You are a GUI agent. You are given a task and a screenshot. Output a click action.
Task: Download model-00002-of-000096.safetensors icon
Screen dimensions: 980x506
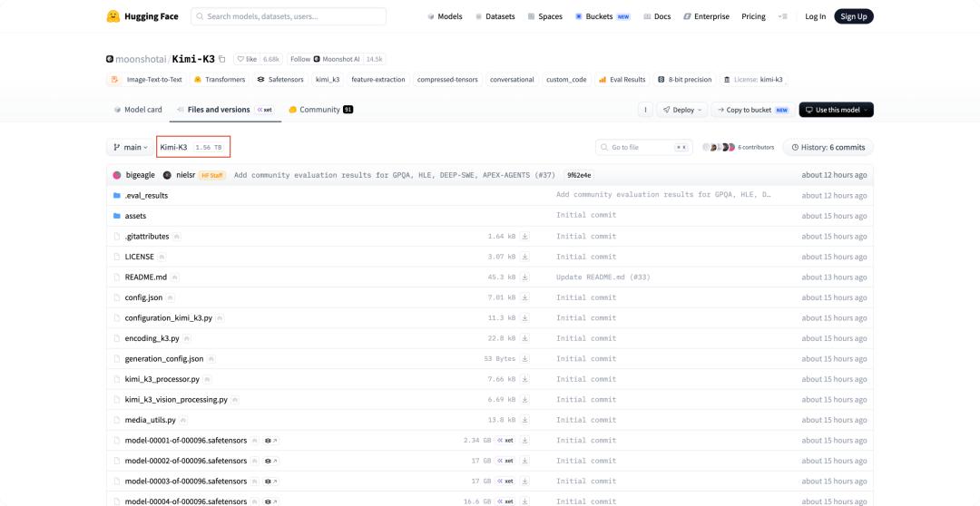525,461
